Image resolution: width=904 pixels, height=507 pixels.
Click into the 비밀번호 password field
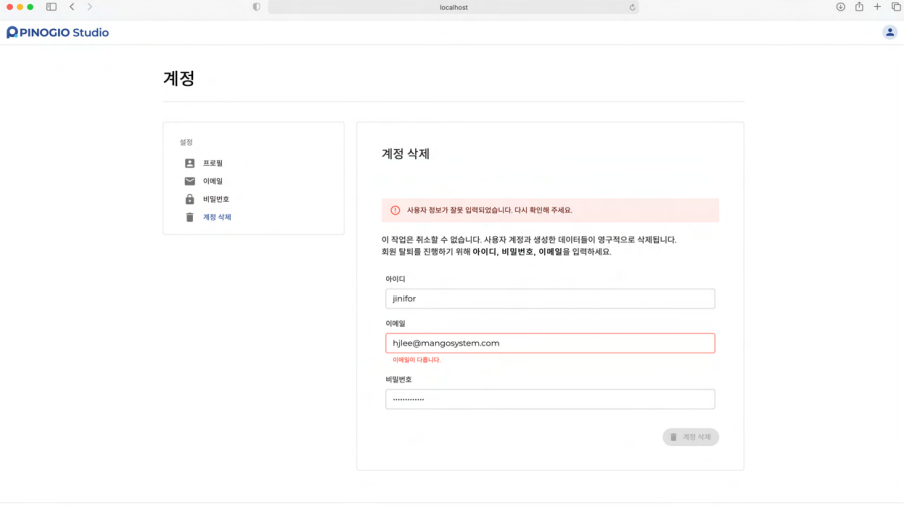coord(550,399)
